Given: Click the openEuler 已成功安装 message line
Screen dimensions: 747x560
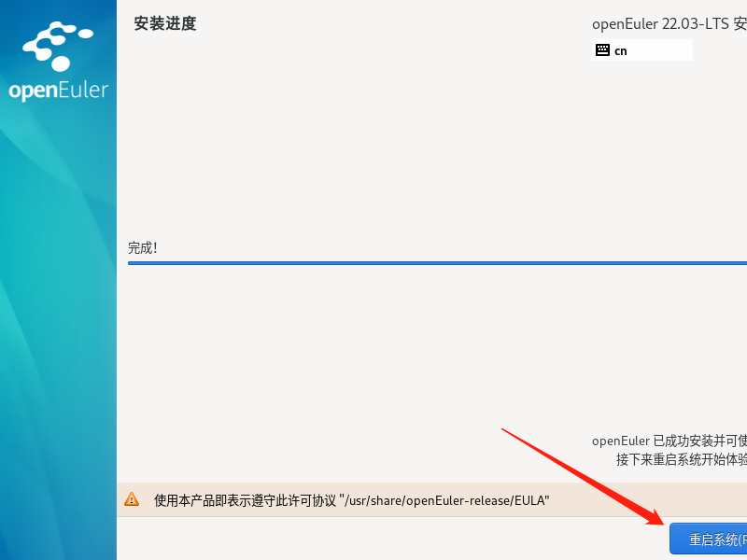Looking at the screenshot, I should tap(669, 441).
